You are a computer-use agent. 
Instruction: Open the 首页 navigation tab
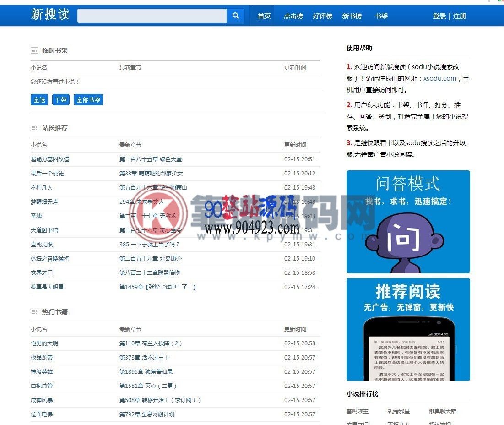pyautogui.click(x=264, y=16)
